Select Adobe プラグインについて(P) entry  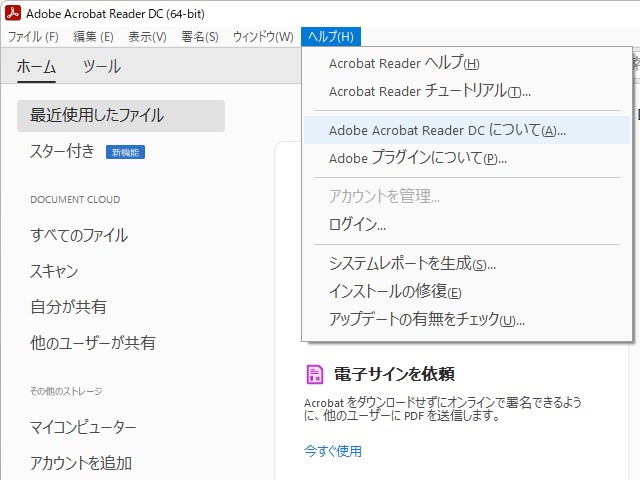tap(467, 158)
